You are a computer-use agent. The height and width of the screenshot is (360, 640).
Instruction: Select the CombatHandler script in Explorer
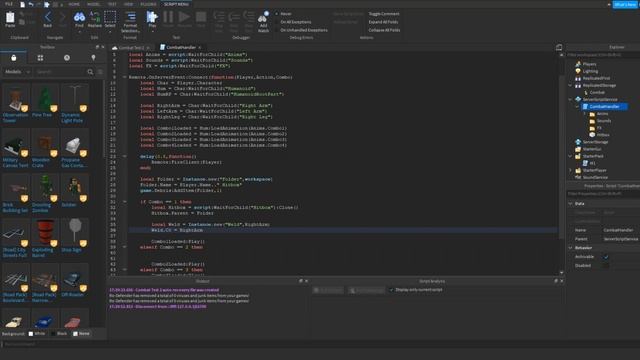pos(604,107)
